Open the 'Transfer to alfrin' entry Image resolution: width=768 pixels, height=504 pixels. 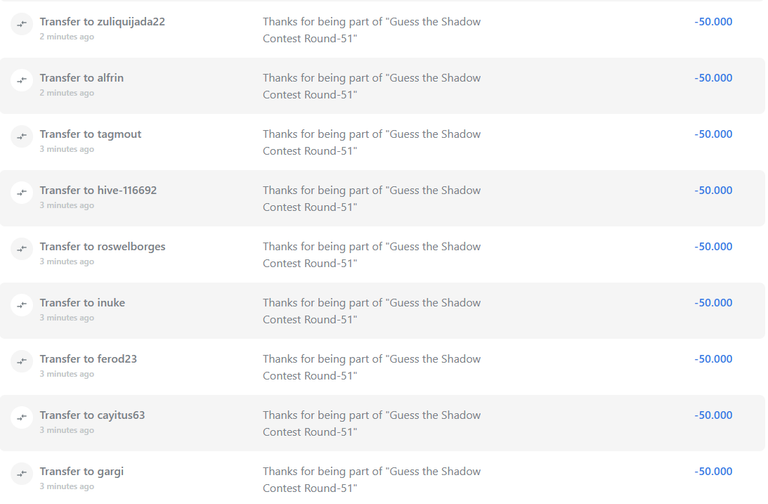82,78
